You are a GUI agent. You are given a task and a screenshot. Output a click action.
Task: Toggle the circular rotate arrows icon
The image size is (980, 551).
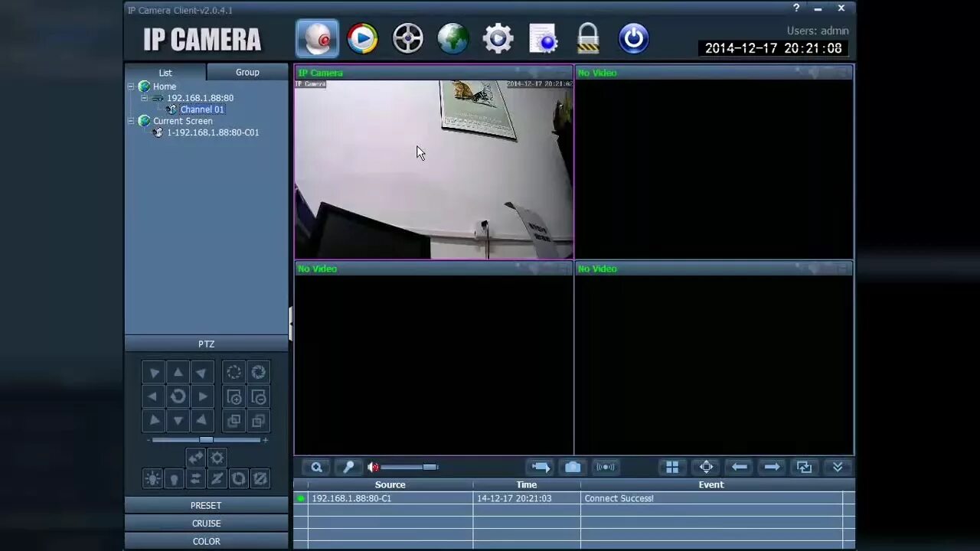pos(239,479)
